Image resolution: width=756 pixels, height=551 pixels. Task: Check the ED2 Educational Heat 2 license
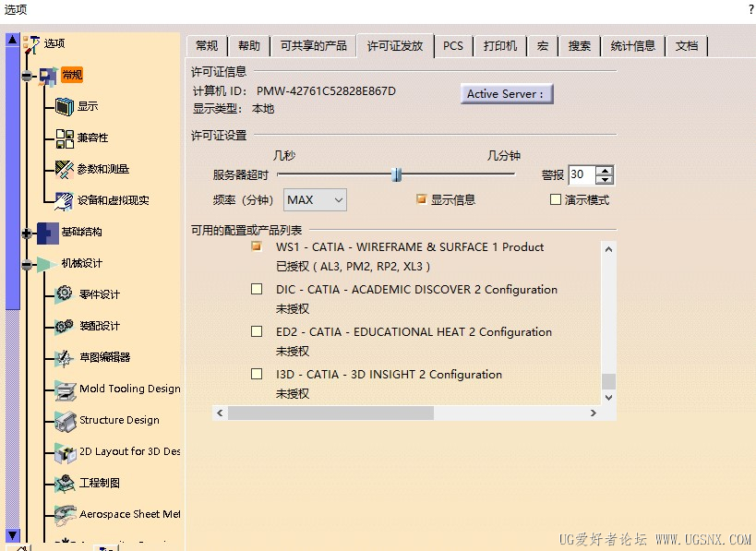(257, 331)
